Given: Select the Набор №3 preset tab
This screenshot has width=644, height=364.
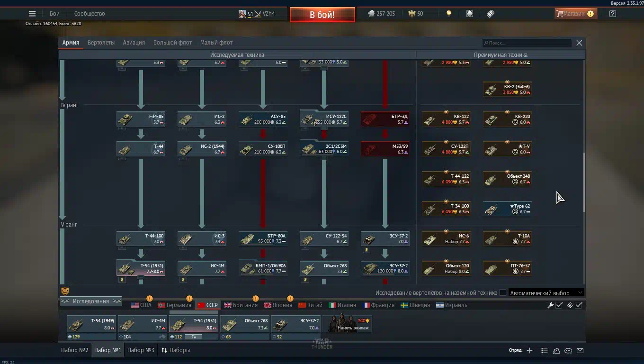Looking at the screenshot, I should [x=141, y=350].
